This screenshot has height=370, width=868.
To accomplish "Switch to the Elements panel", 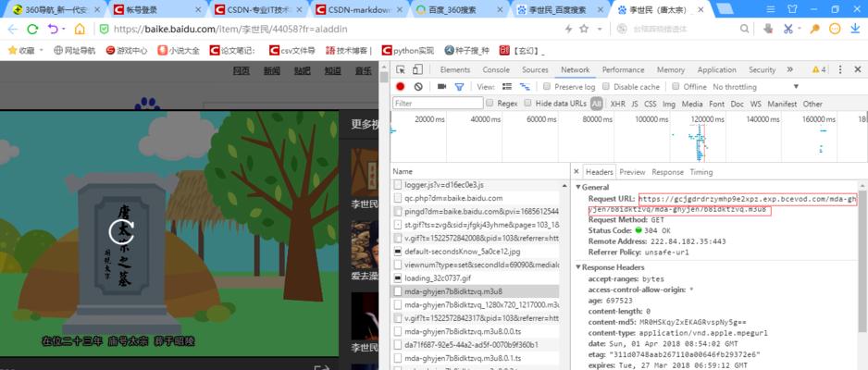I will pyautogui.click(x=455, y=69).
